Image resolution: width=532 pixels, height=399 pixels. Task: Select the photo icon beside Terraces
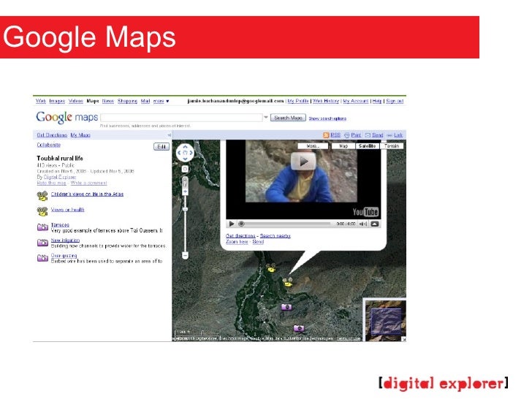[42, 227]
